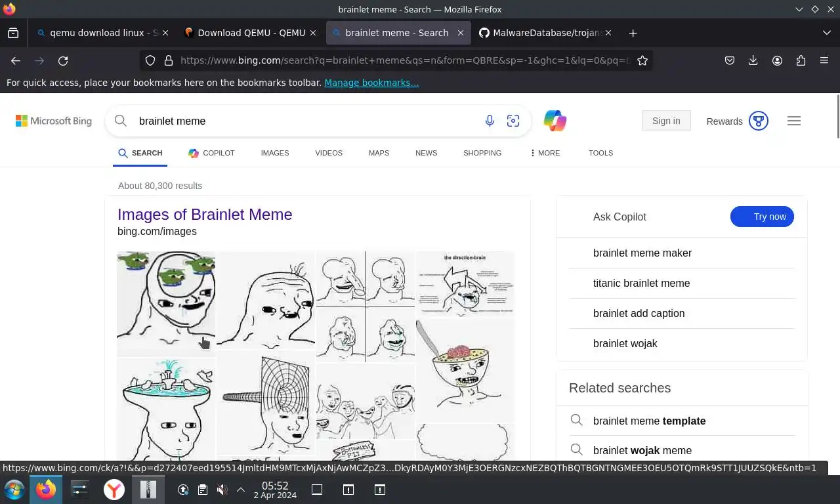Open the Copilot colorful logo icon
Viewport: 840px width, 504px height.
[555, 121]
